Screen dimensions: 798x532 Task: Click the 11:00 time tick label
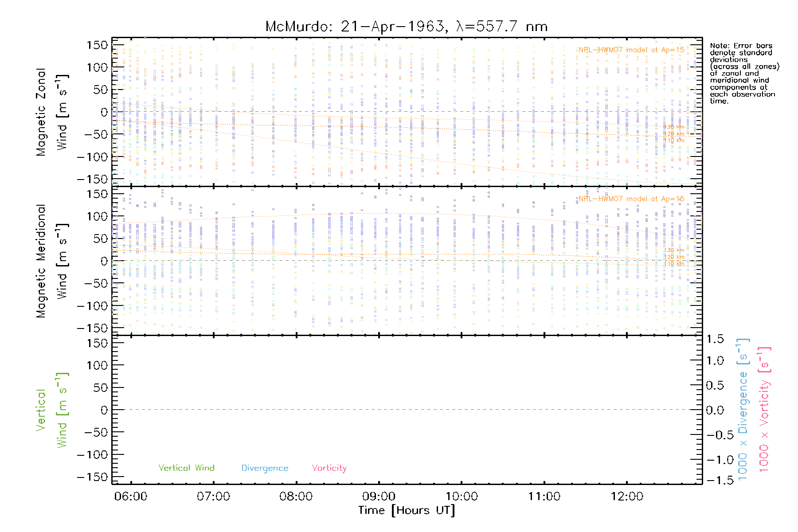coord(544,497)
